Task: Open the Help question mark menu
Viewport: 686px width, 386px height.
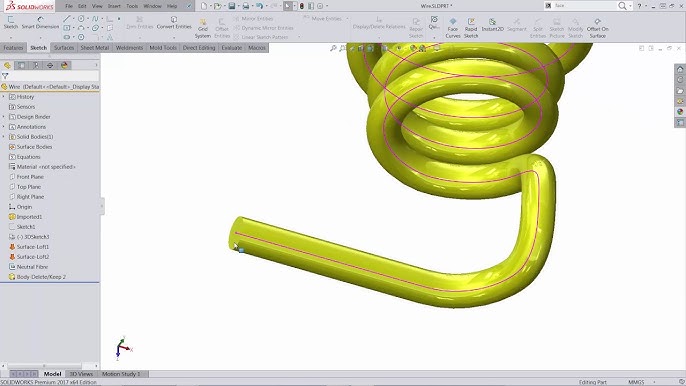Action: 639,6
